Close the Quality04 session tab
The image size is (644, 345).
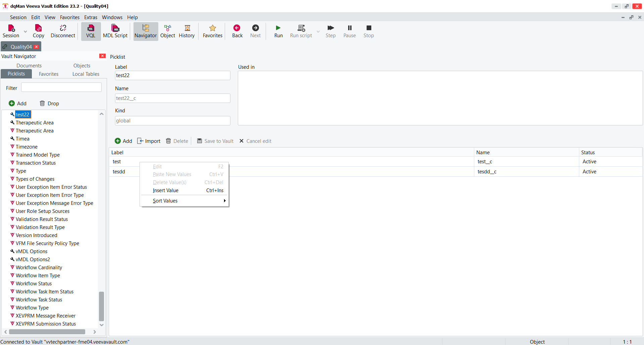[x=37, y=47]
